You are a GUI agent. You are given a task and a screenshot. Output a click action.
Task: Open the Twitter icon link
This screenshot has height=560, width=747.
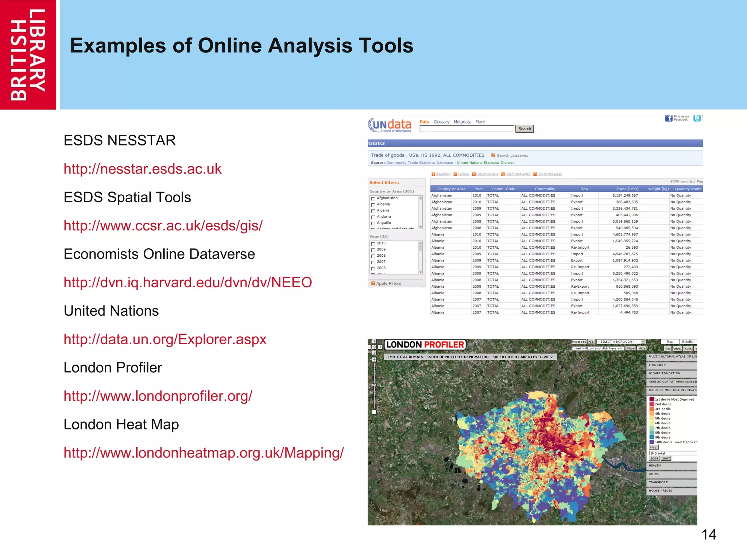[697, 118]
